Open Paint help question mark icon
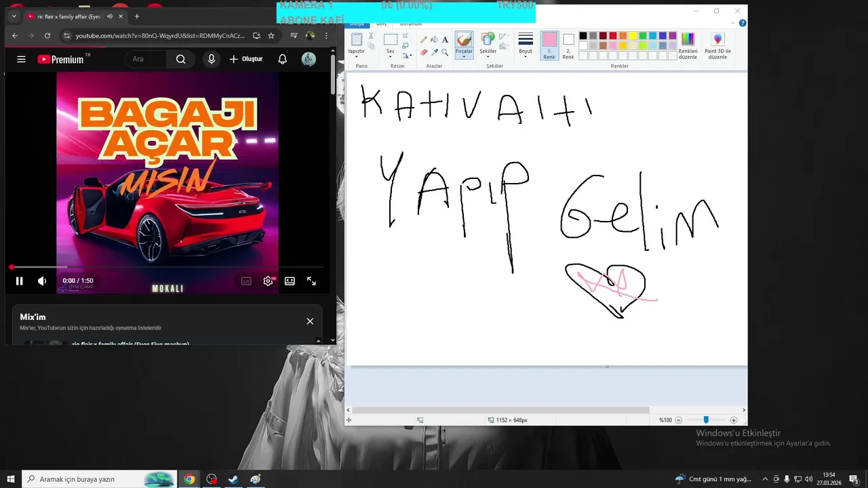Image resolution: width=868 pixels, height=488 pixels. (x=743, y=23)
